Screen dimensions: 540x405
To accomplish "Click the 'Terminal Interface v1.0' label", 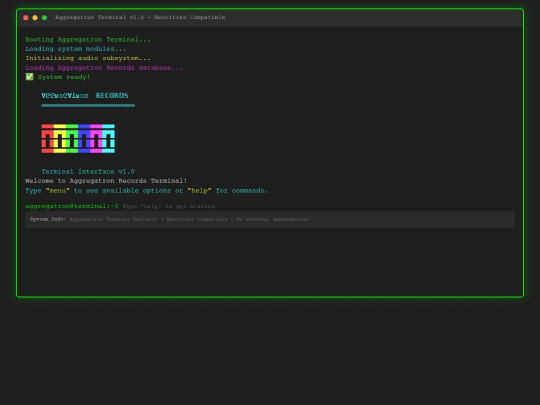I will click(88, 172).
